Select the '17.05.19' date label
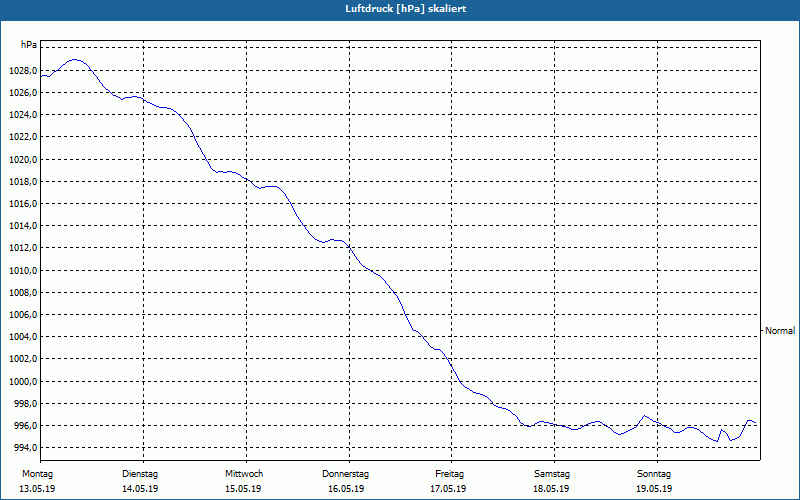 click(448, 489)
